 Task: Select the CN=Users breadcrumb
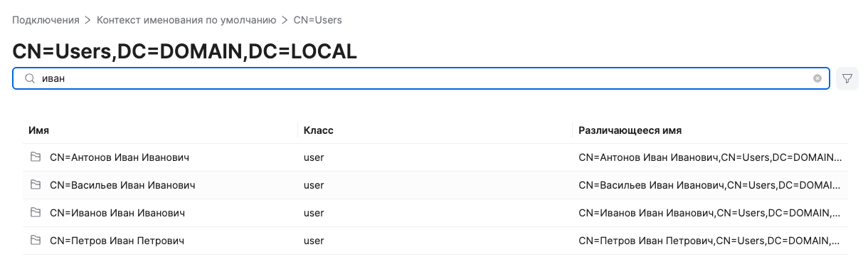[317, 20]
